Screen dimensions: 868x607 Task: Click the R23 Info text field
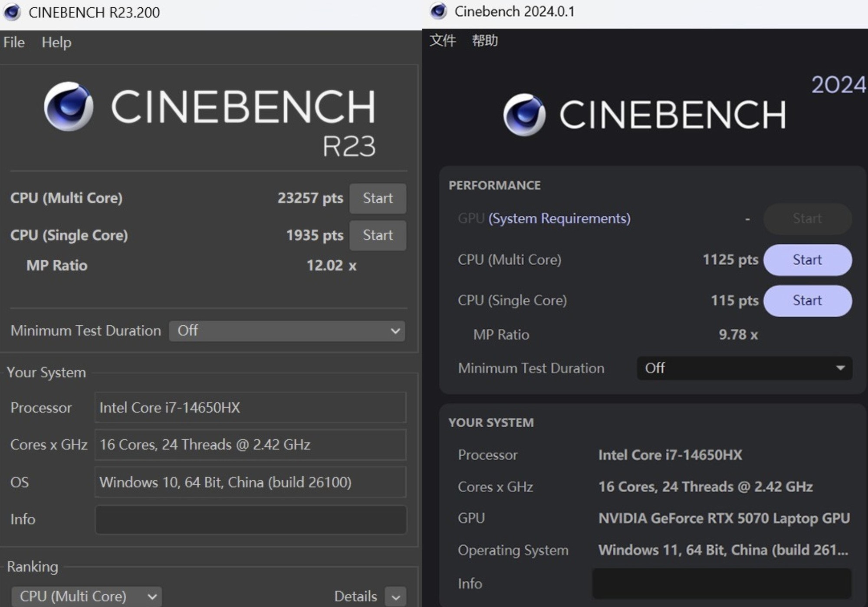pos(251,520)
